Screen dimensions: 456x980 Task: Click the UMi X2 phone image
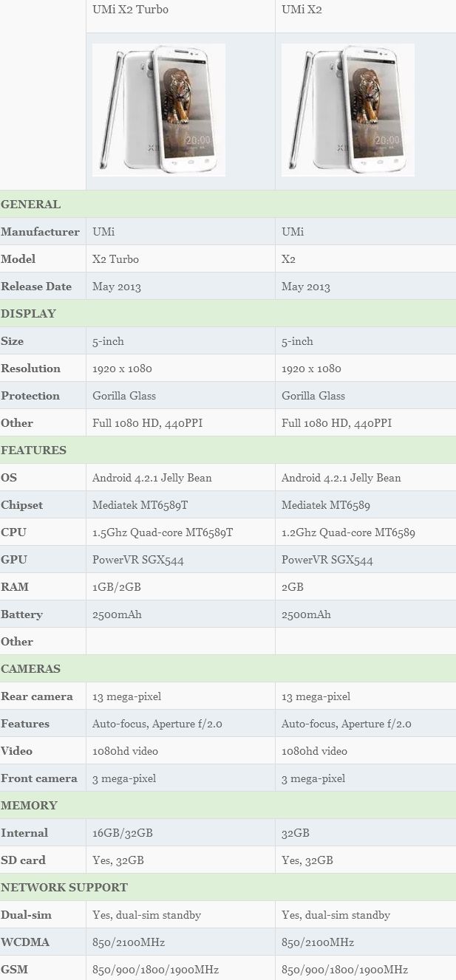tap(347, 109)
